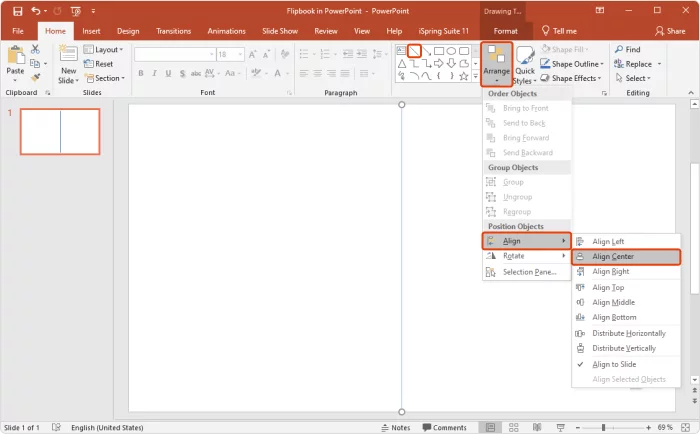Toggle text Shadow button
Screen dimensions: 700x434
182,73
